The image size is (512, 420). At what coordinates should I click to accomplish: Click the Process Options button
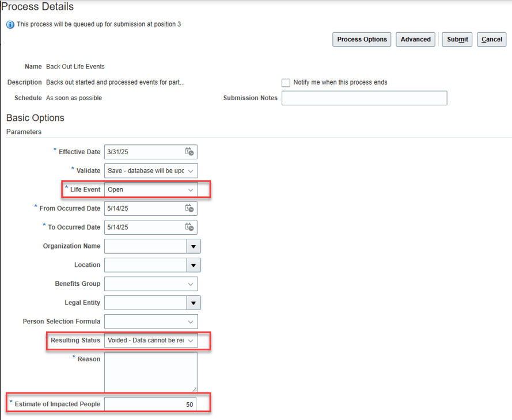[362, 40]
